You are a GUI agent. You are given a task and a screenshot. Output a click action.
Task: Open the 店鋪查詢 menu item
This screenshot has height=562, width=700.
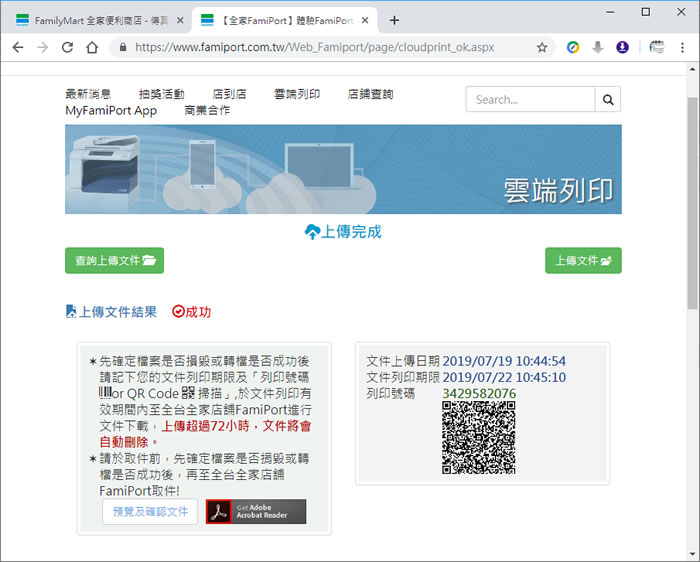point(371,94)
